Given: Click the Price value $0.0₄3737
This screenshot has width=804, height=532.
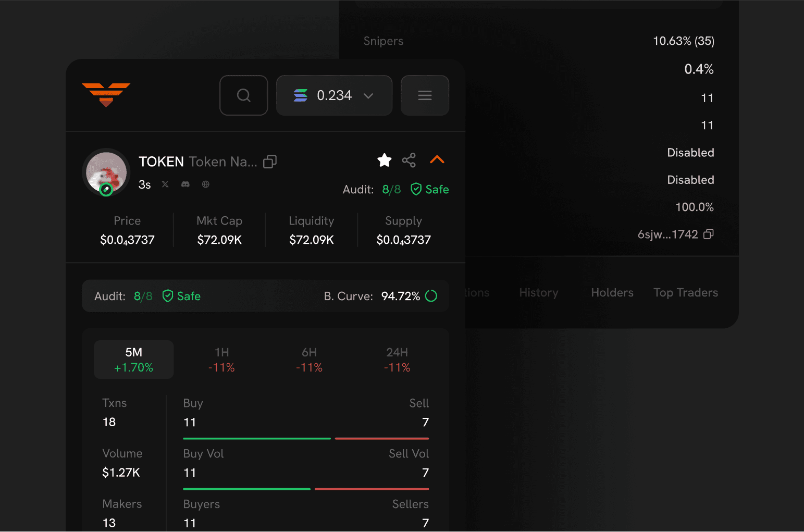Looking at the screenshot, I should click(x=127, y=240).
